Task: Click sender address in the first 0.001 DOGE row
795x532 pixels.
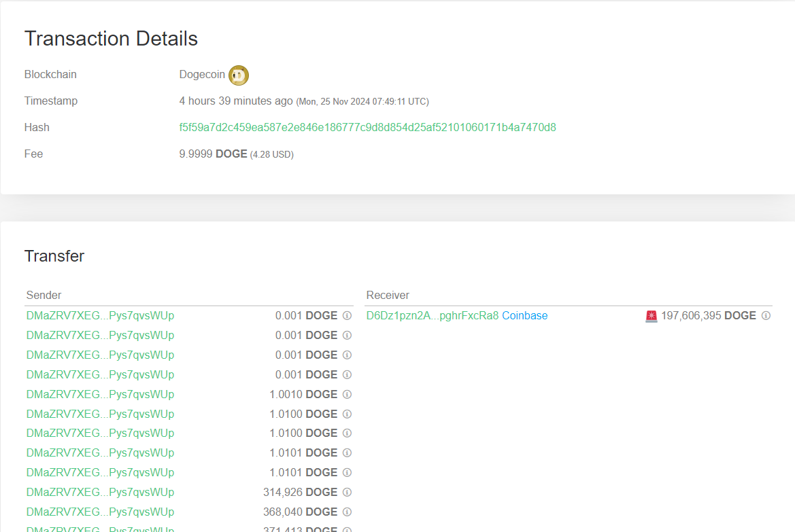Action: pyautogui.click(x=99, y=315)
